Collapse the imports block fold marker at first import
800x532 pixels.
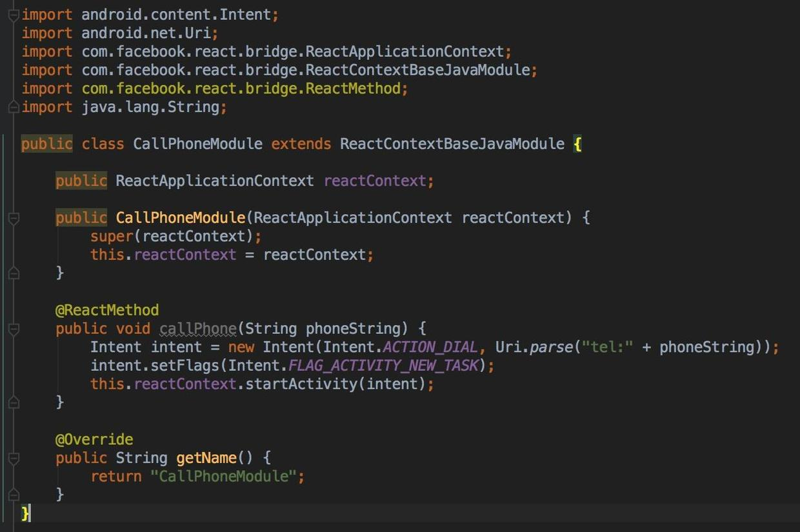click(x=14, y=15)
